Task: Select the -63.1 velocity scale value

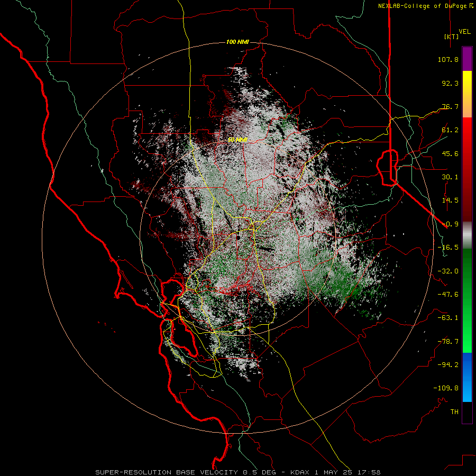Action: pos(448,318)
